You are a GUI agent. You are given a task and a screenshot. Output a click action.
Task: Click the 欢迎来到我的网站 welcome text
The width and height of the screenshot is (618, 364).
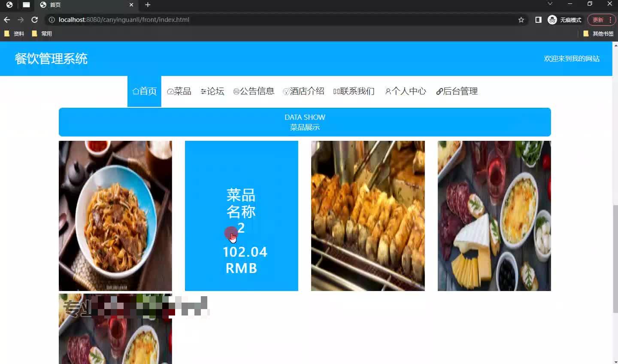click(572, 58)
